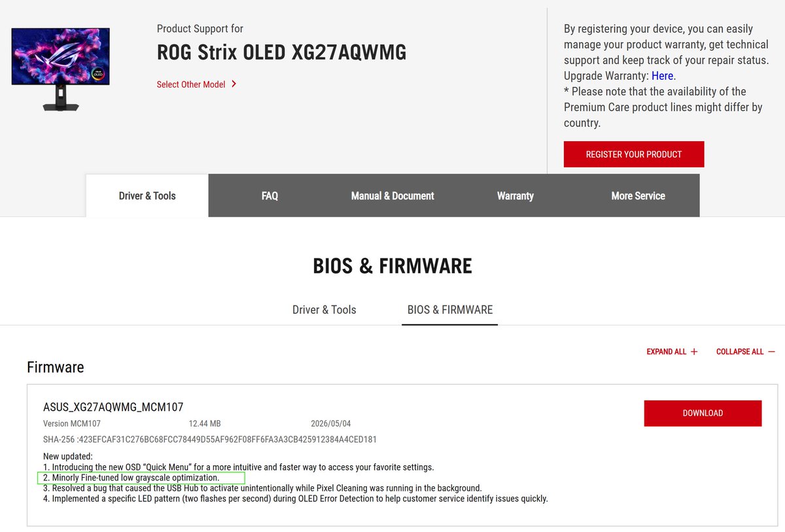Click the Version MCM107 text

tap(72, 423)
